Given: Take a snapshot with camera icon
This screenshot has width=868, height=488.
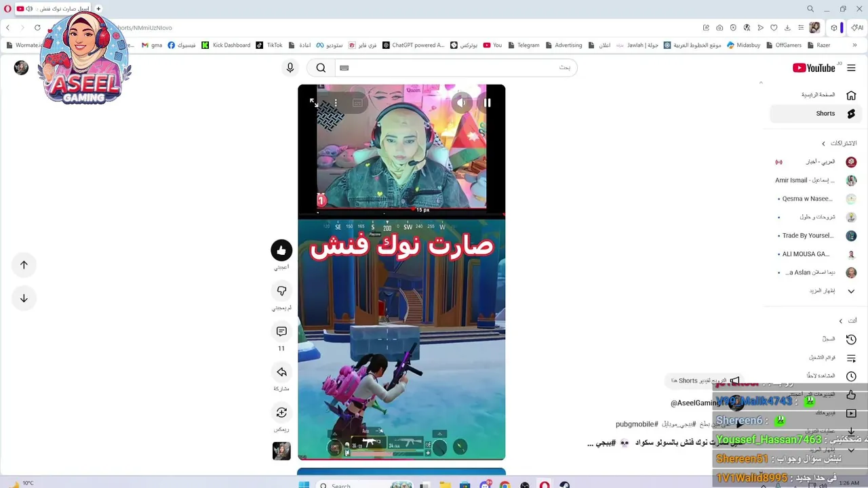Looking at the screenshot, I should pyautogui.click(x=719, y=28).
